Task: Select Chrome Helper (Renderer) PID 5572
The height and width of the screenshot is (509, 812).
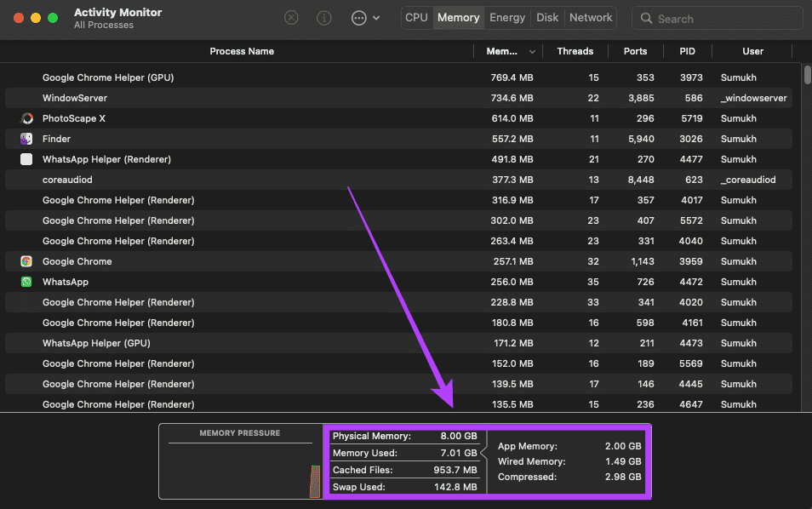Action: (x=398, y=220)
